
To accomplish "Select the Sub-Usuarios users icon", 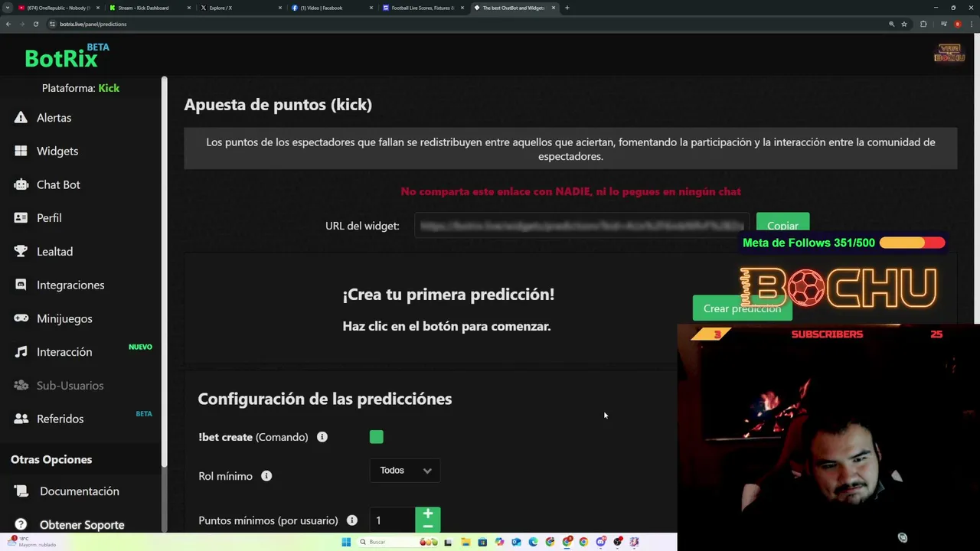I will [x=21, y=385].
